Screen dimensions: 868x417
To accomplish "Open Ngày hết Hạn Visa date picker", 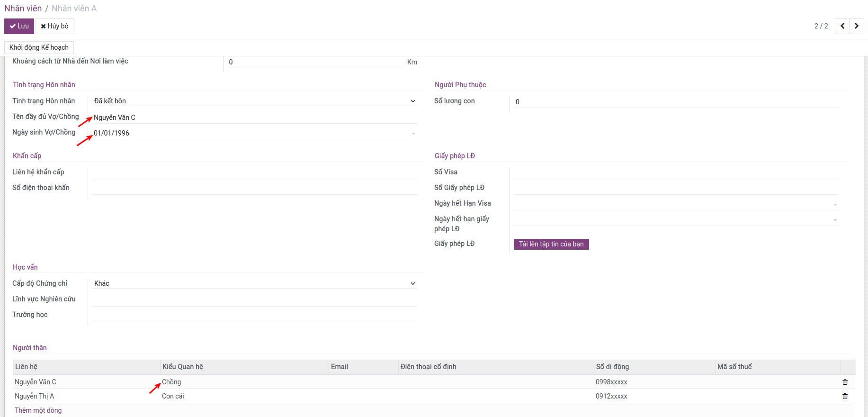I will [675, 204].
